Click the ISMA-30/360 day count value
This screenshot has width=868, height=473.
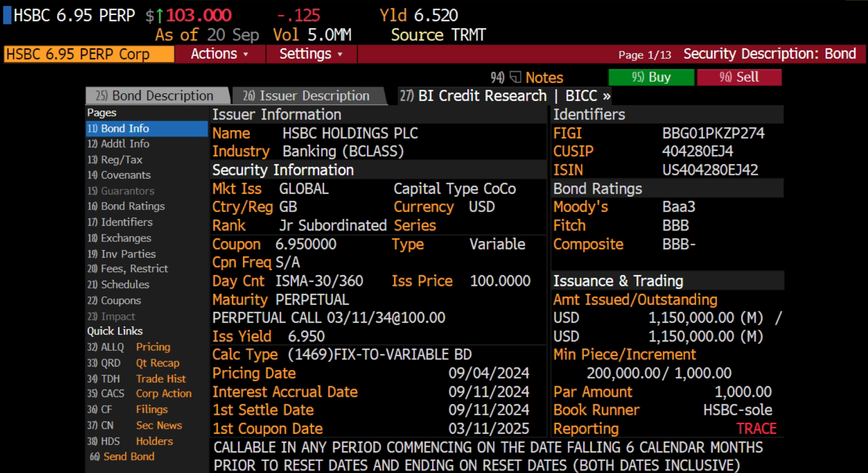[319, 281]
